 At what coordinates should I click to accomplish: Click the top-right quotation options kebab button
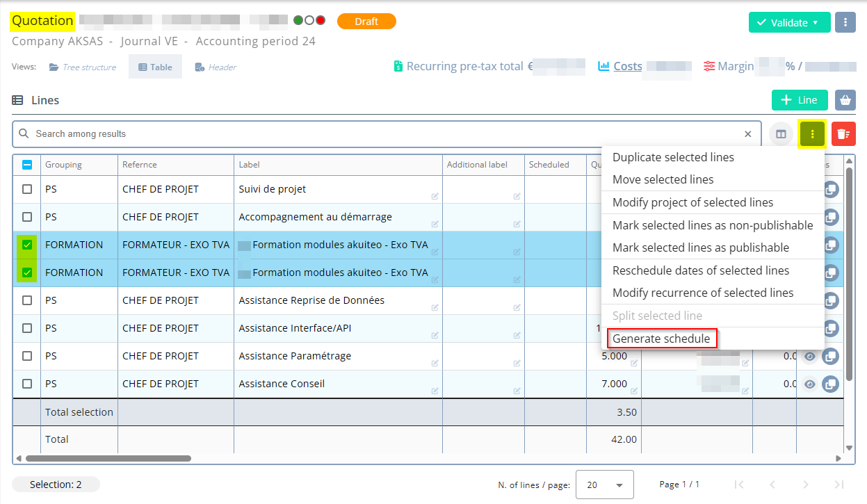point(845,22)
